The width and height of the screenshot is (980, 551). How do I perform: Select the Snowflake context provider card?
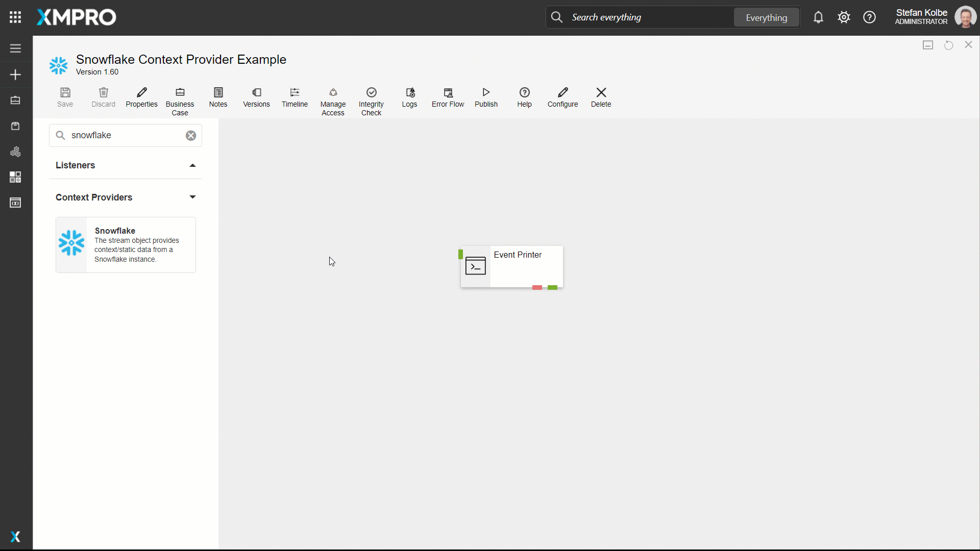[x=126, y=245]
